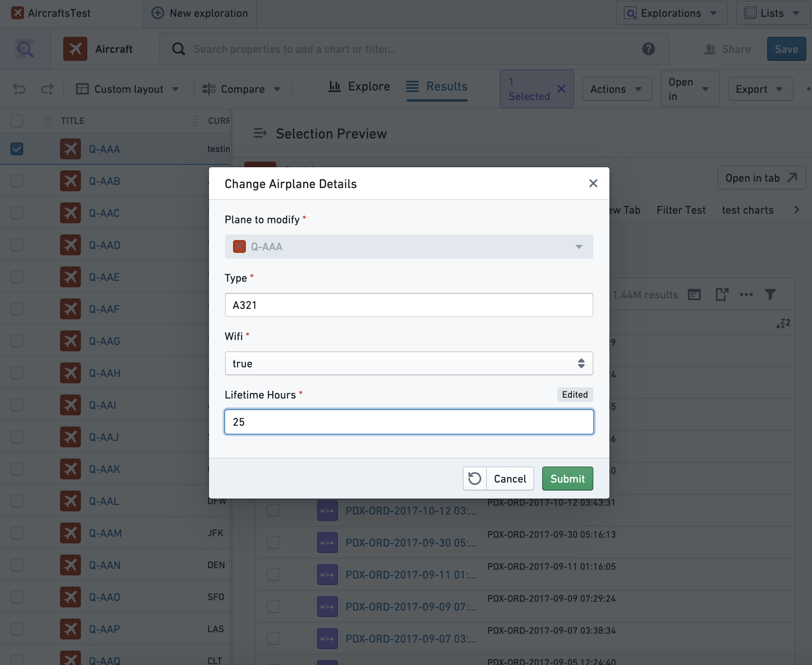The image size is (812, 665).
Task: Click the Selection Preview collapse icon
Action: (260, 133)
